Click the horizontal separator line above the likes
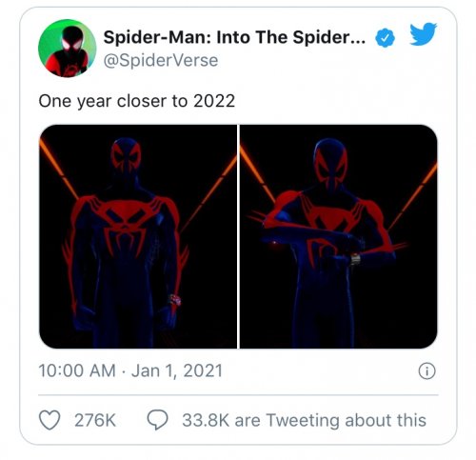The width and height of the screenshot is (476, 460). [x=238, y=395]
